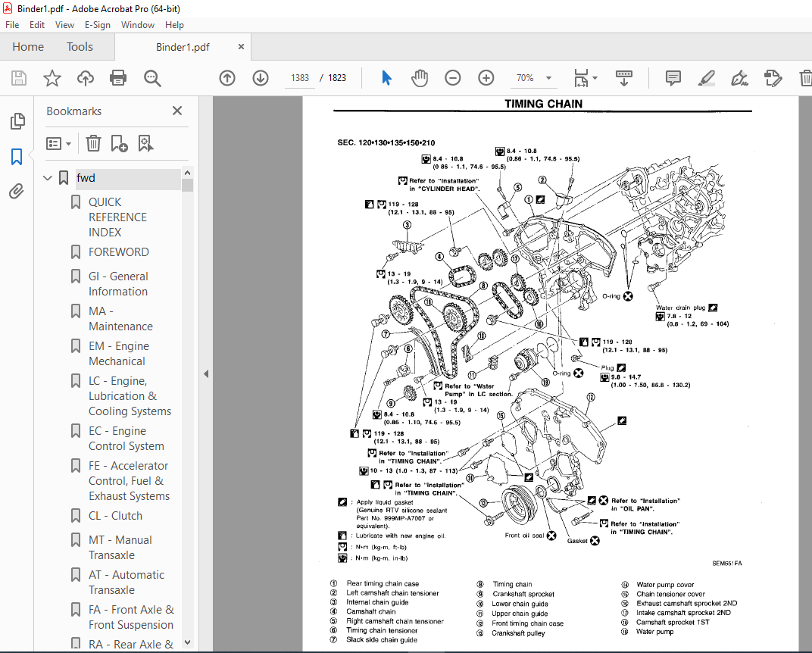Screen dimensions: 812x653
Task: Delete selected bookmark trash icon
Action: (93, 143)
